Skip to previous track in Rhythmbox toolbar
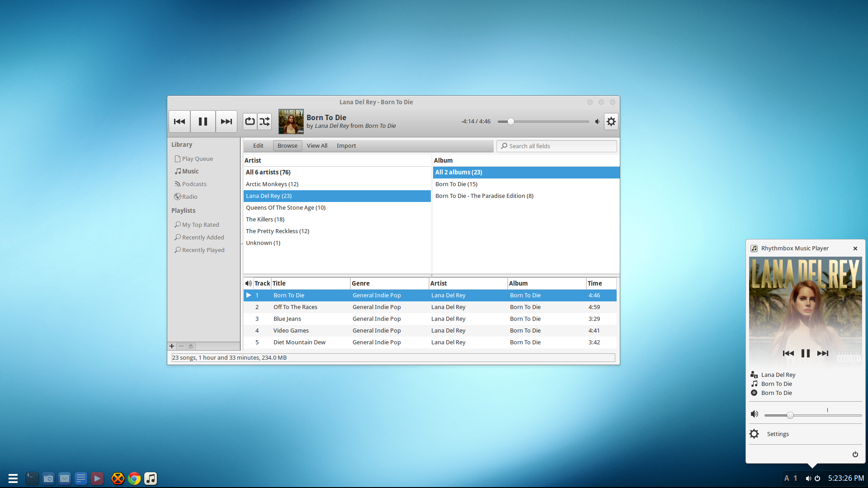The width and height of the screenshot is (868, 488). coord(179,122)
